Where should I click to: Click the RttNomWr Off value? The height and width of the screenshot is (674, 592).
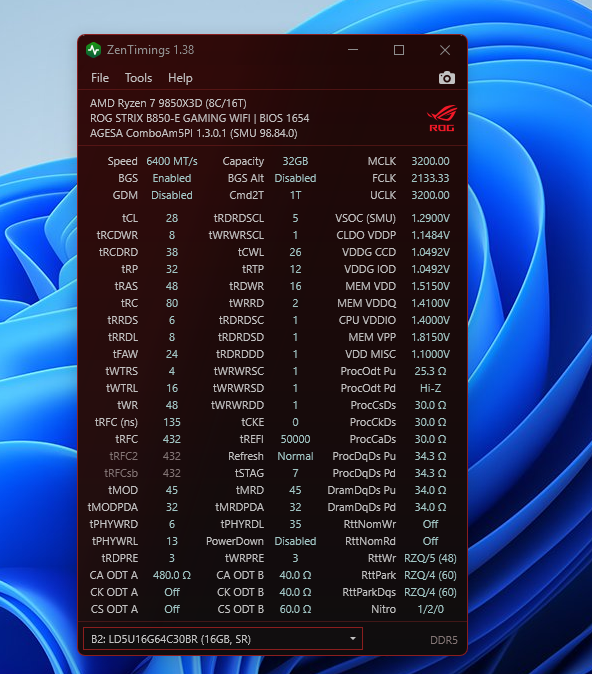[x=430, y=524]
